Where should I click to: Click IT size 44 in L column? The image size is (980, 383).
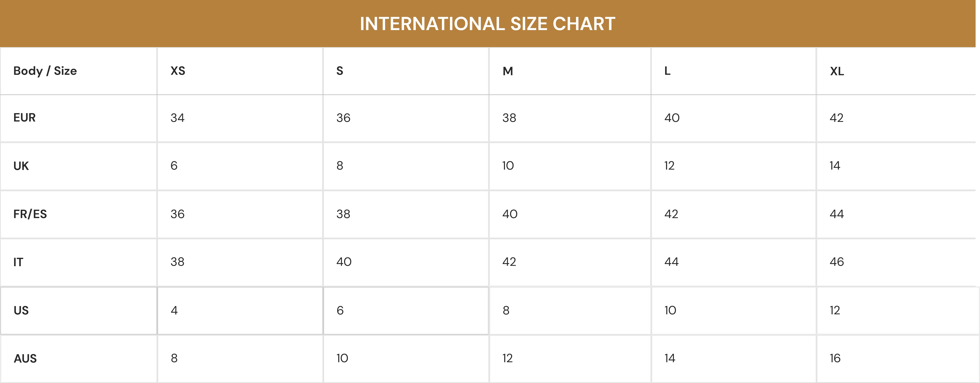click(x=671, y=262)
